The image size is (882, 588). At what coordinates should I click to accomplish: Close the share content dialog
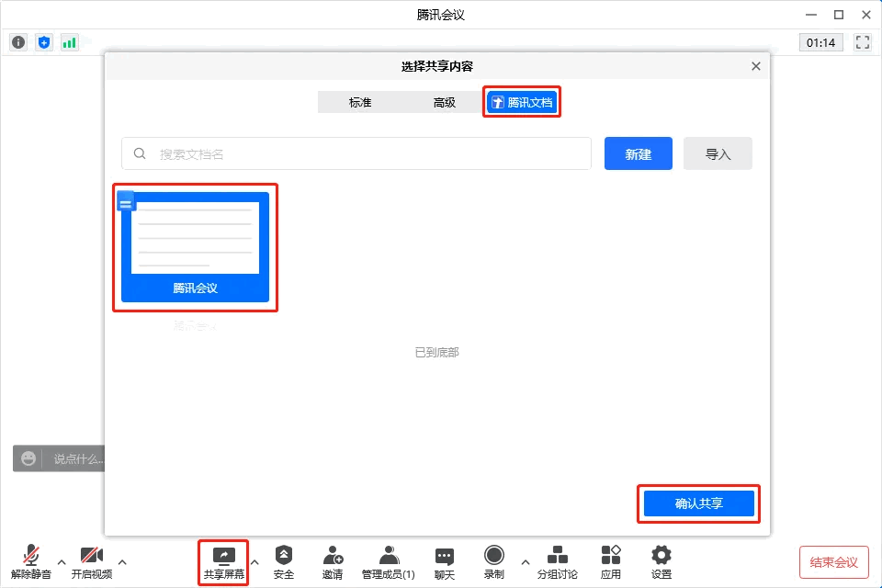click(x=755, y=66)
